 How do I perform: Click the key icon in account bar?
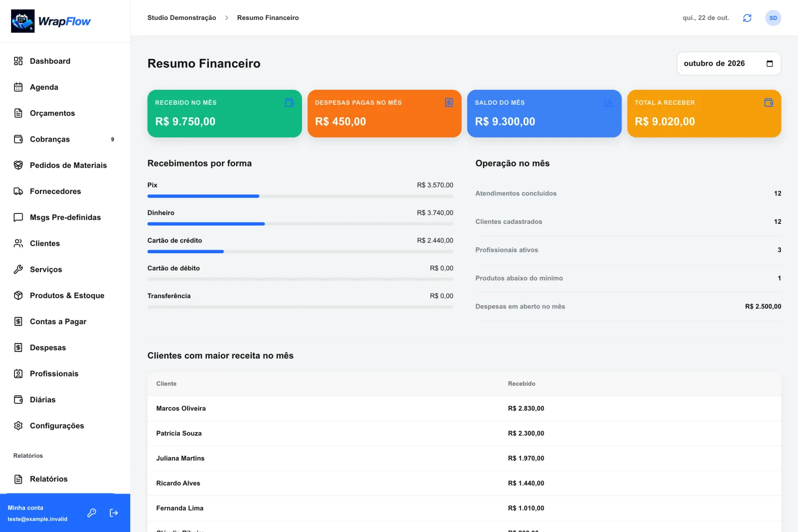tap(92, 513)
